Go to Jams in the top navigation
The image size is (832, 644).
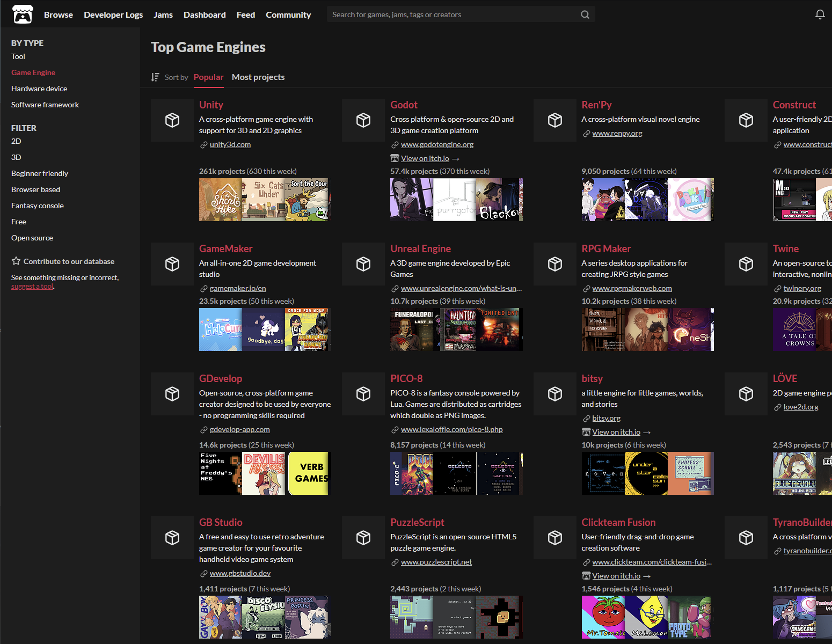[x=163, y=14]
